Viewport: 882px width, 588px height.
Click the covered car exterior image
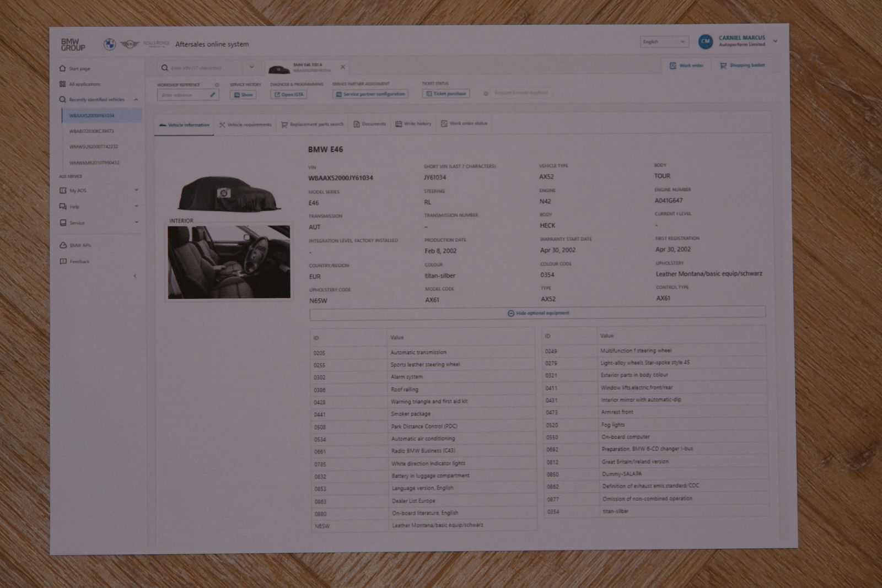(229, 193)
